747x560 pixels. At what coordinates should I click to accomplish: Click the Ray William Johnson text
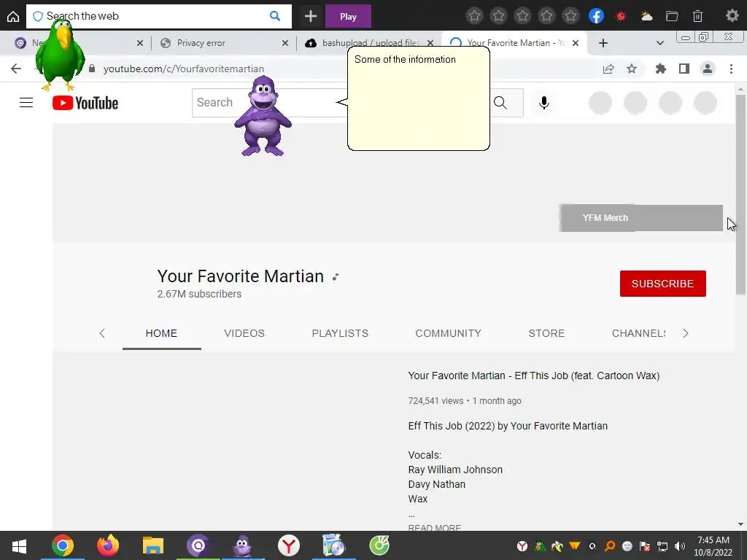click(455, 470)
